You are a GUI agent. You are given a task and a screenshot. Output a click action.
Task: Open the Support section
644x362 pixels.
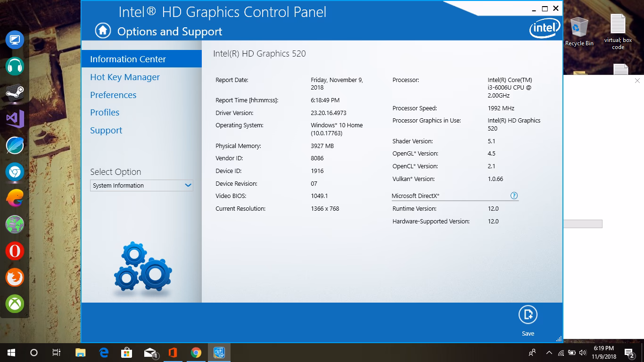[x=106, y=130]
